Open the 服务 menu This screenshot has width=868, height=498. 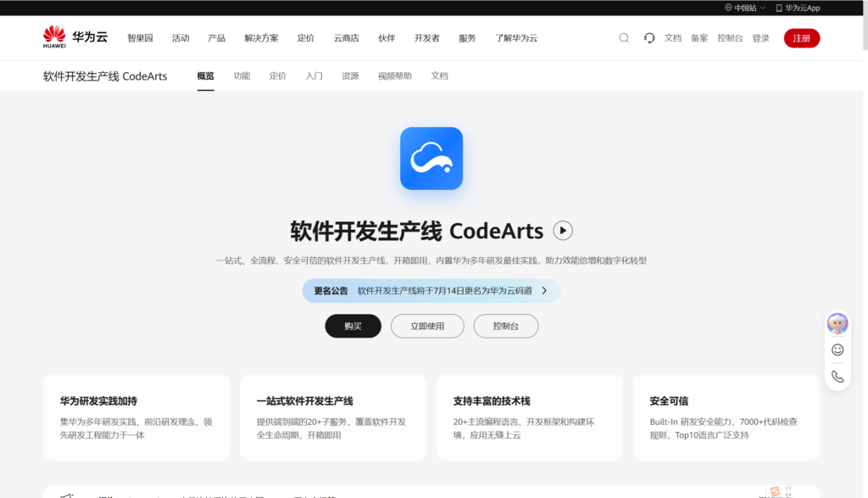pos(467,37)
